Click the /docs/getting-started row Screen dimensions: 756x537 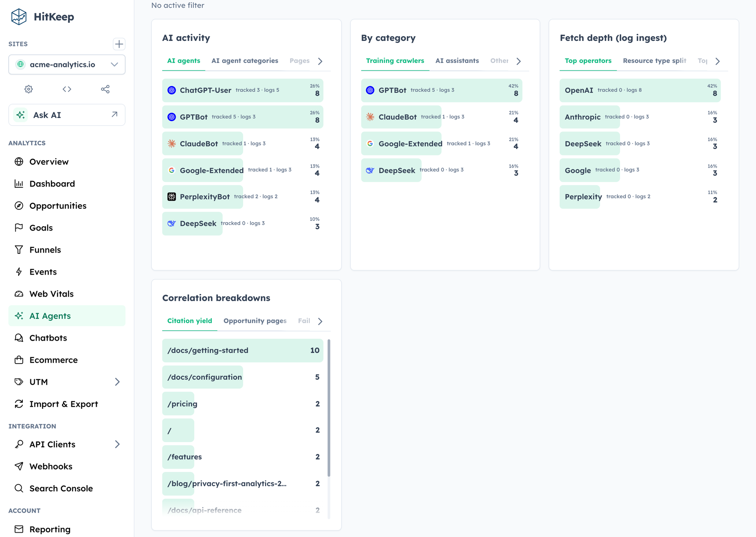[243, 351]
